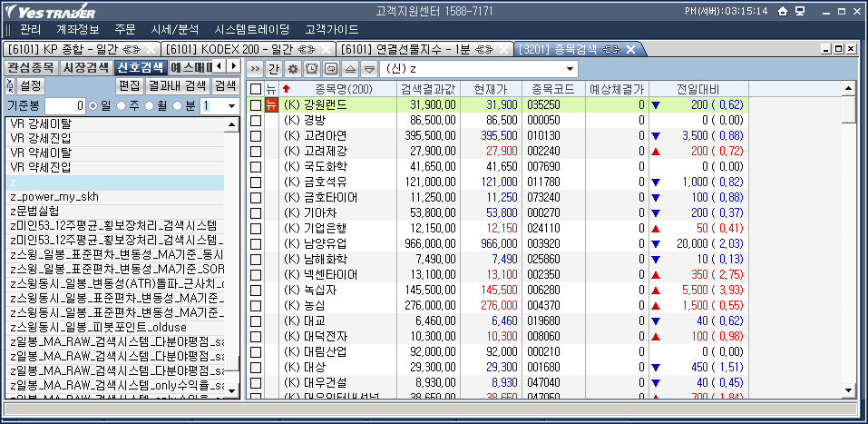Click the alarm clock icon in toolbar
Screen dimensions: 868x424
[311, 69]
